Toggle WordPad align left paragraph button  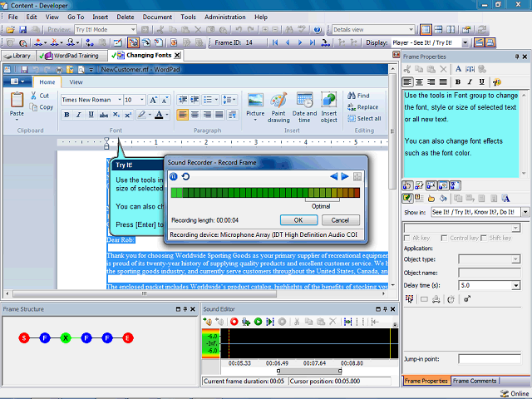pos(183,115)
